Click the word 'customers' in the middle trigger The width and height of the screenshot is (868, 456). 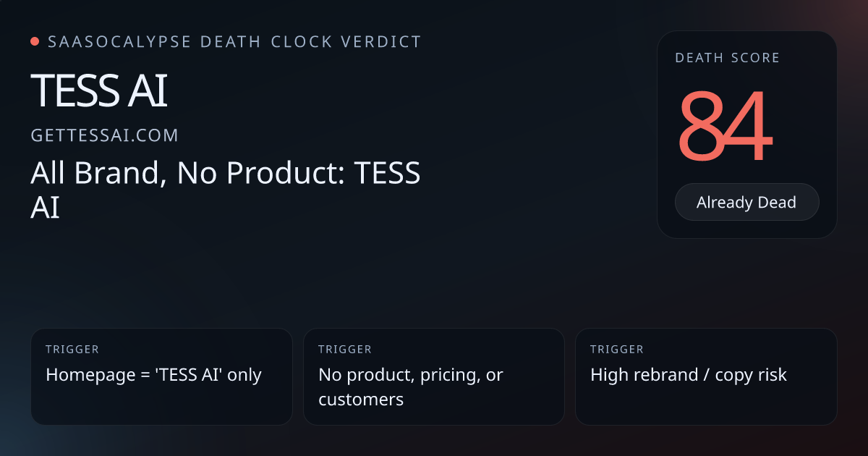(x=360, y=399)
